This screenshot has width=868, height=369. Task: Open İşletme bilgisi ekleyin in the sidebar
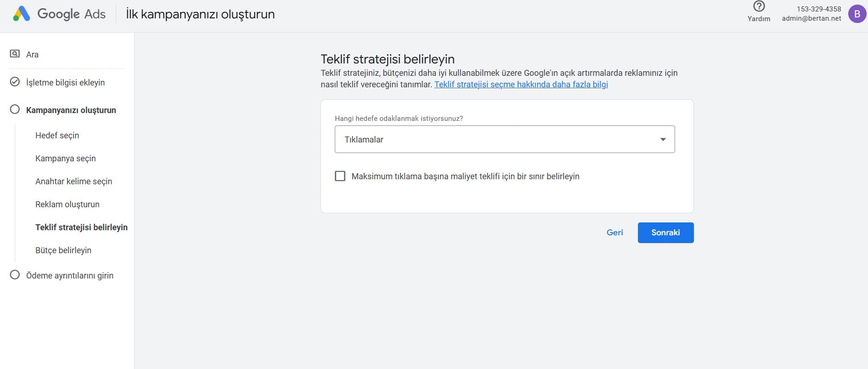[x=65, y=83]
